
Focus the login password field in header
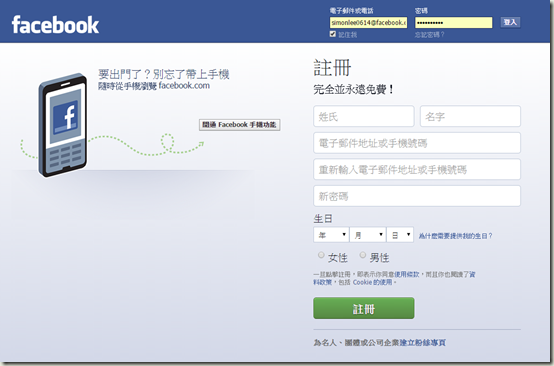click(x=453, y=23)
